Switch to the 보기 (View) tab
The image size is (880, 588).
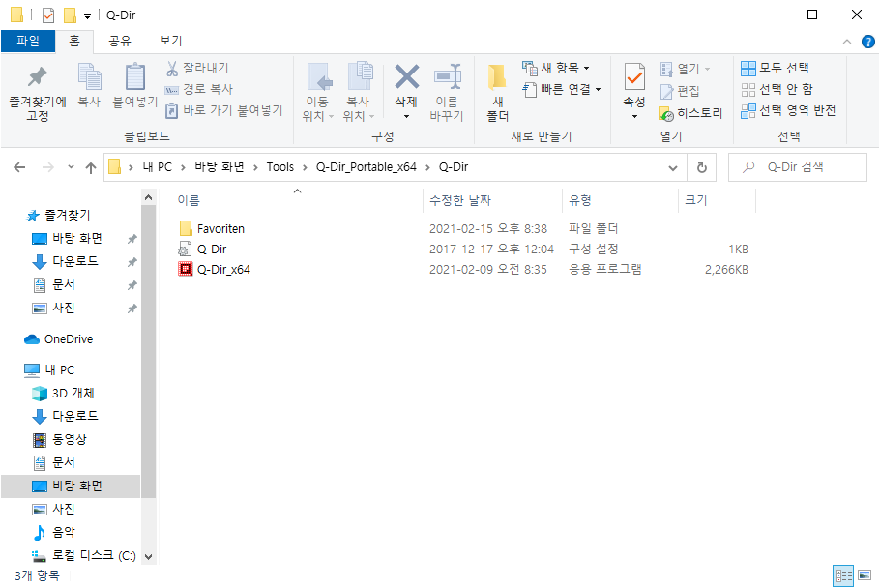click(170, 41)
